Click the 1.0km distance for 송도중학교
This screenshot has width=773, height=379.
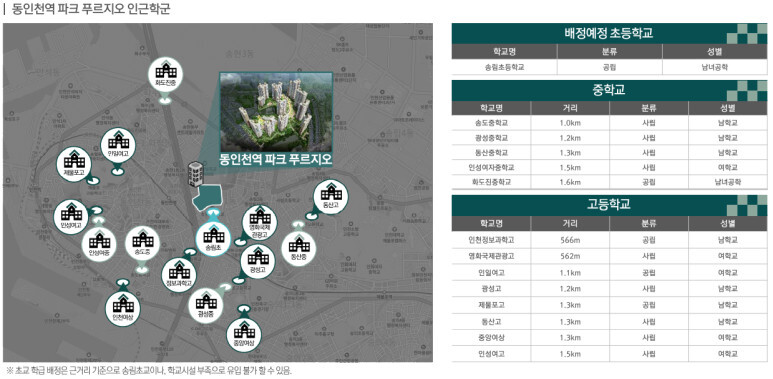(570, 123)
